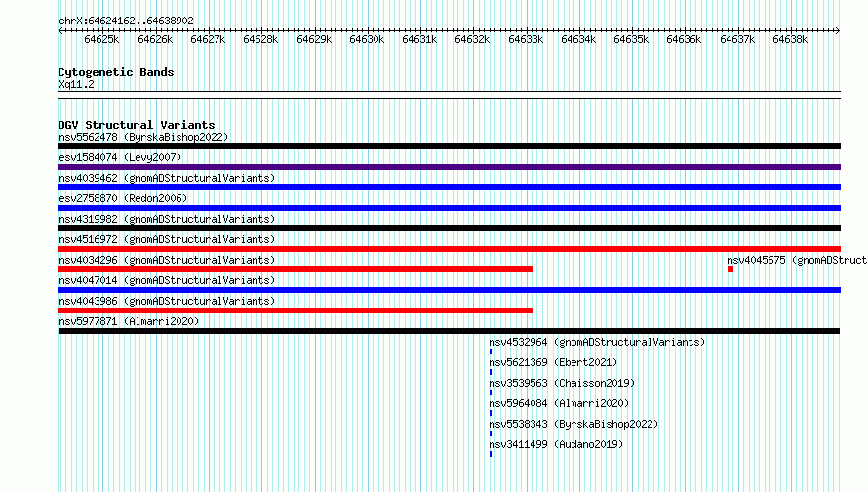Select the blue nsv4039462 variant bar

coord(449,187)
